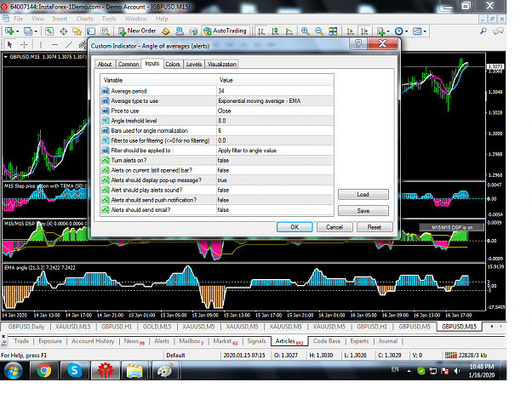
Task: Select the 'Turn alerts on?' false value
Action: point(275,160)
